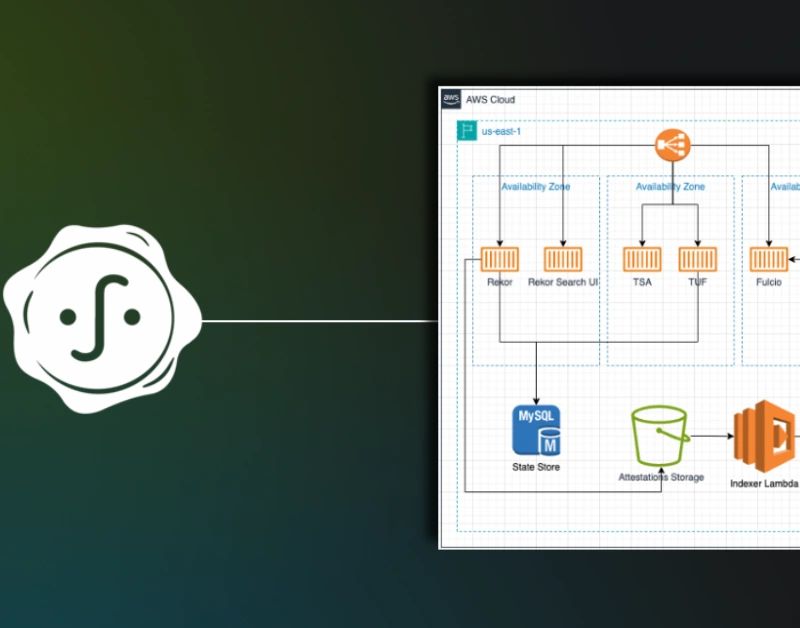
Task: Click the State Store text label
Action: click(536, 467)
